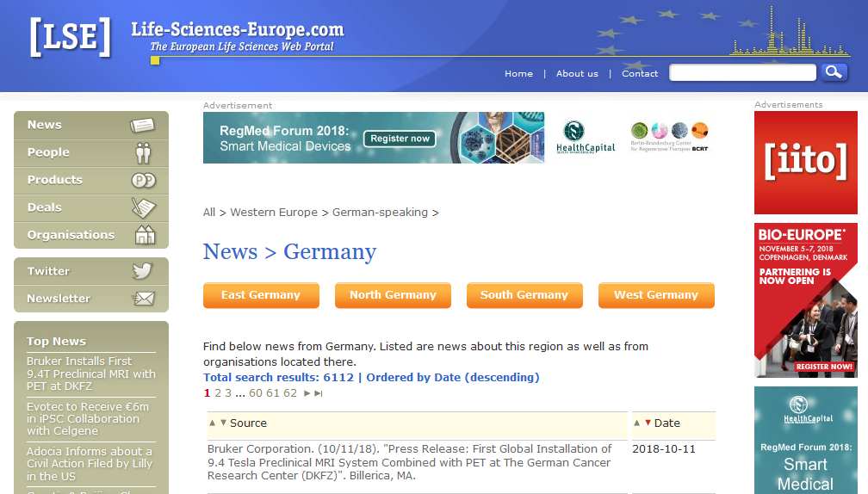Click the Newsletter envelope icon
This screenshot has width=868, height=494.
(x=143, y=299)
